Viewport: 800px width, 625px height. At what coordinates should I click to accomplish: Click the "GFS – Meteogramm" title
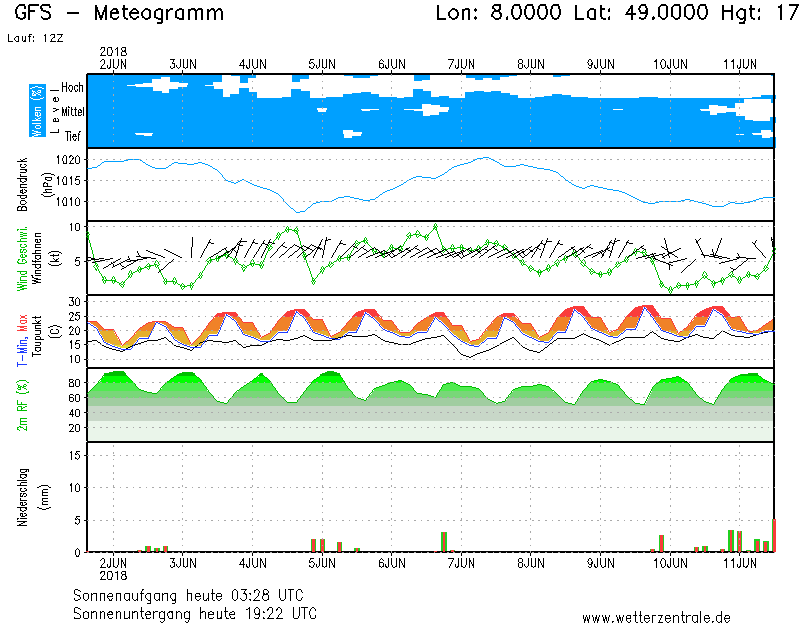tap(119, 13)
